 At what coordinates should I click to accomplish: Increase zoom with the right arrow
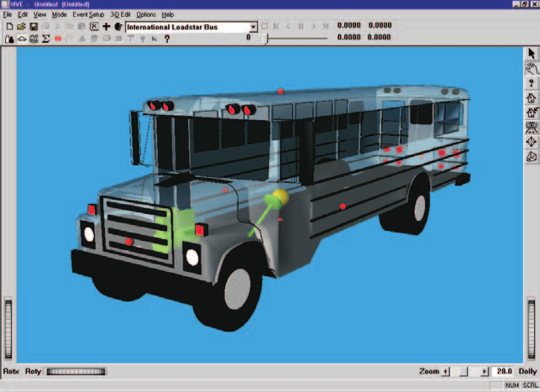[x=485, y=372]
